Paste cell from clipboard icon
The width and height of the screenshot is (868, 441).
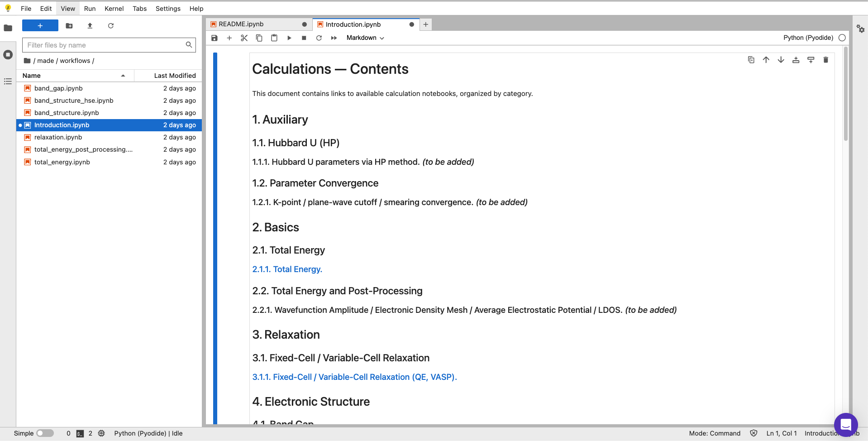click(274, 38)
